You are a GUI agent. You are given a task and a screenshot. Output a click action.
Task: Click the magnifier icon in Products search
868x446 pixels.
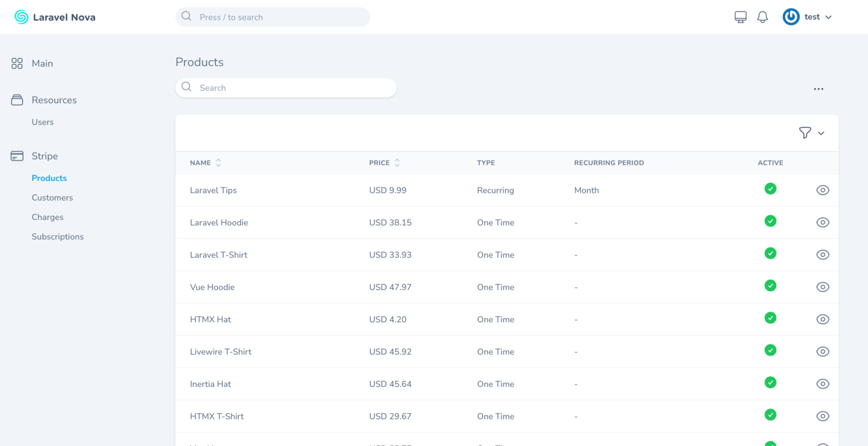[x=186, y=87]
